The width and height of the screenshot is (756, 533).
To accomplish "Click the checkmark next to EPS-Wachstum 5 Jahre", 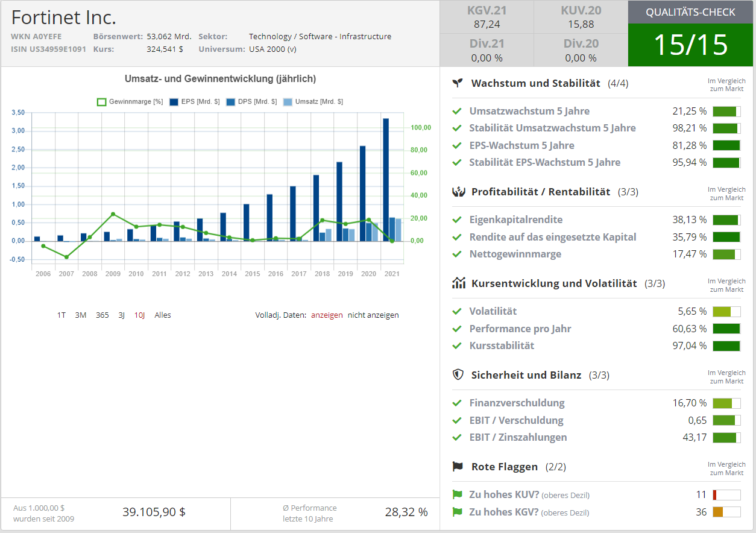I will tap(457, 145).
